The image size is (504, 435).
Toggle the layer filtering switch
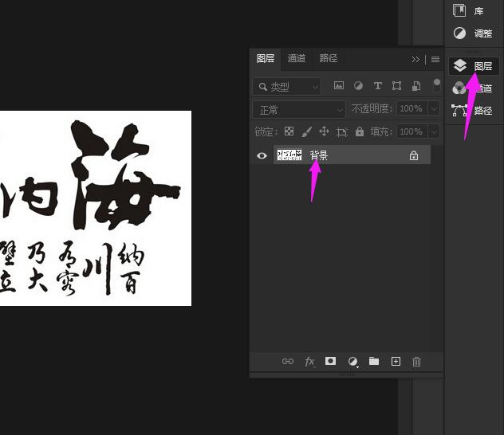(436, 85)
